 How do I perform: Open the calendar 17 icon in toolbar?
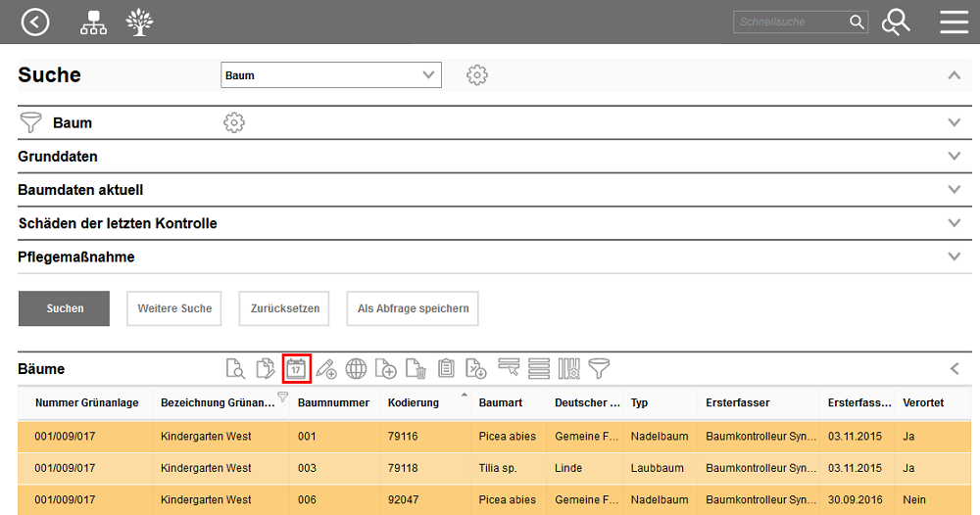pyautogui.click(x=296, y=368)
